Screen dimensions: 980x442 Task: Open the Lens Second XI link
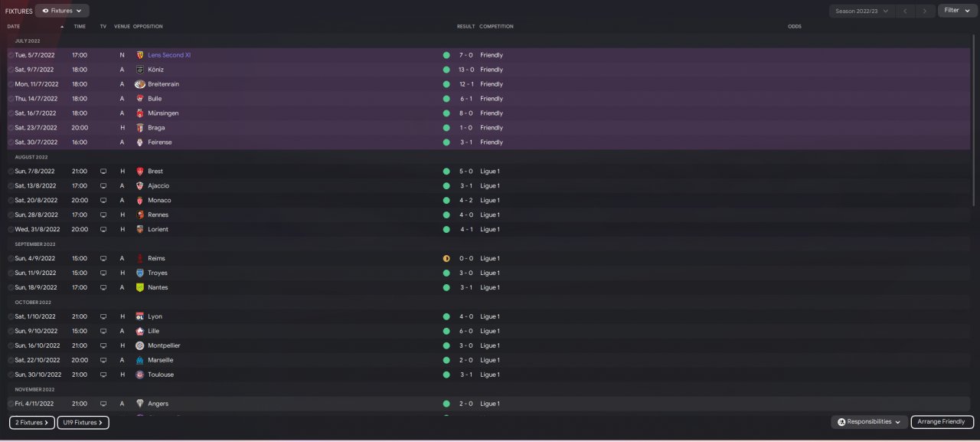pyautogui.click(x=169, y=55)
